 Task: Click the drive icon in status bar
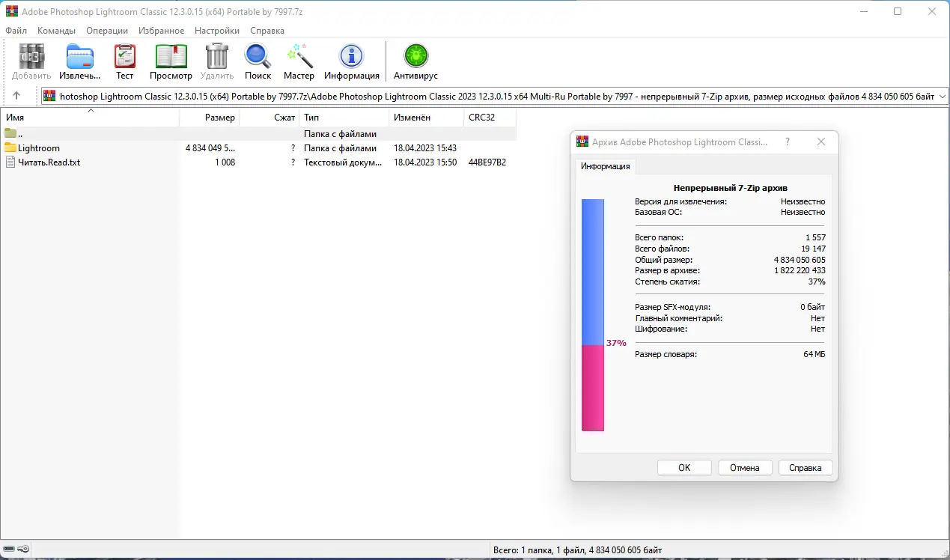point(9,550)
